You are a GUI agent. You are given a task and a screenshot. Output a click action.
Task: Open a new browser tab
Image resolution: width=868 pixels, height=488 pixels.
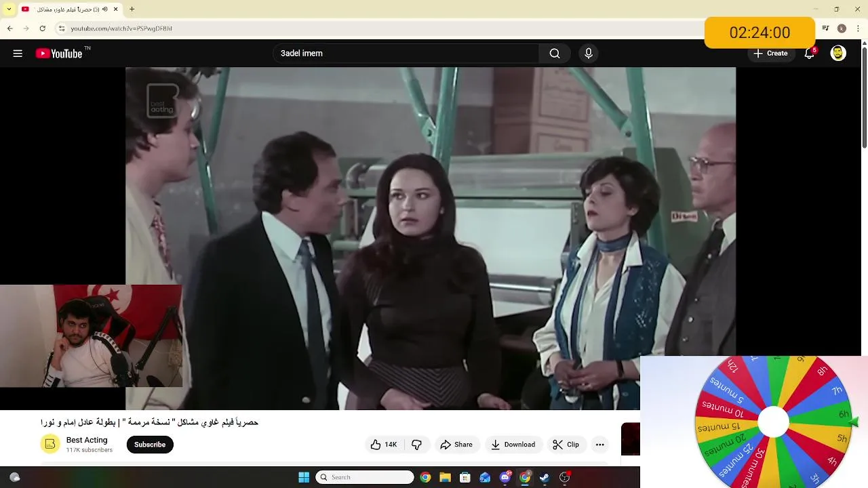(132, 9)
